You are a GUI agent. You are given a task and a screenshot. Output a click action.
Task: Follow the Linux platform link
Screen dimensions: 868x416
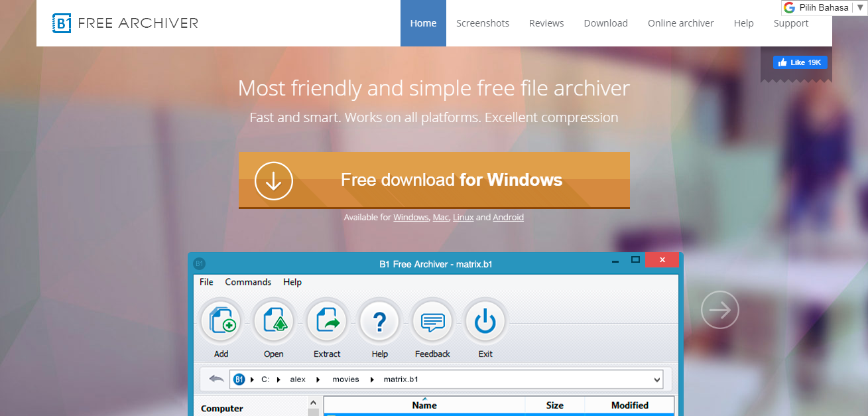click(x=464, y=218)
